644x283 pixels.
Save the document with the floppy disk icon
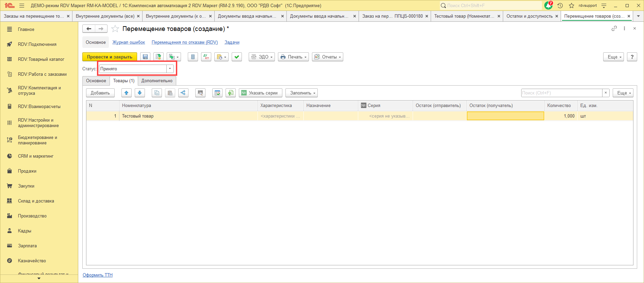coord(145,57)
